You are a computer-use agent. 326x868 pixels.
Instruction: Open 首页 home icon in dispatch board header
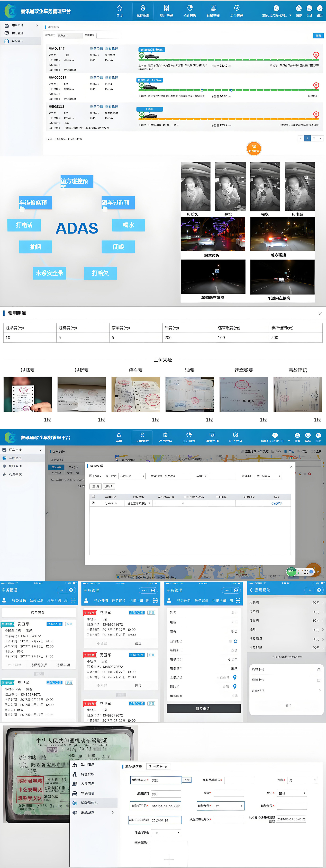[120, 8]
